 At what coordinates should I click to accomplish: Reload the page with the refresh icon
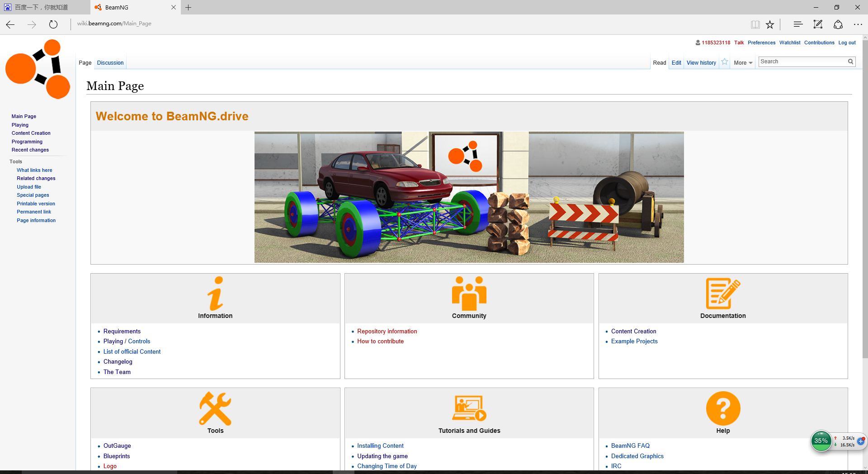click(x=53, y=24)
